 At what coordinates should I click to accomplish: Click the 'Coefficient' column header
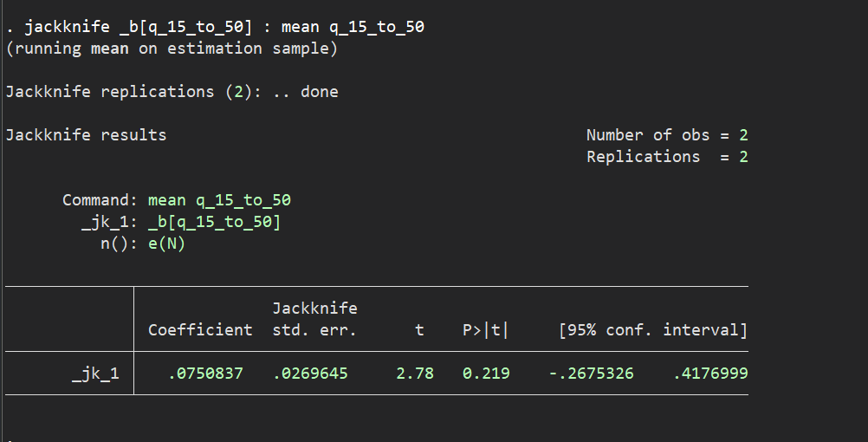(200, 330)
